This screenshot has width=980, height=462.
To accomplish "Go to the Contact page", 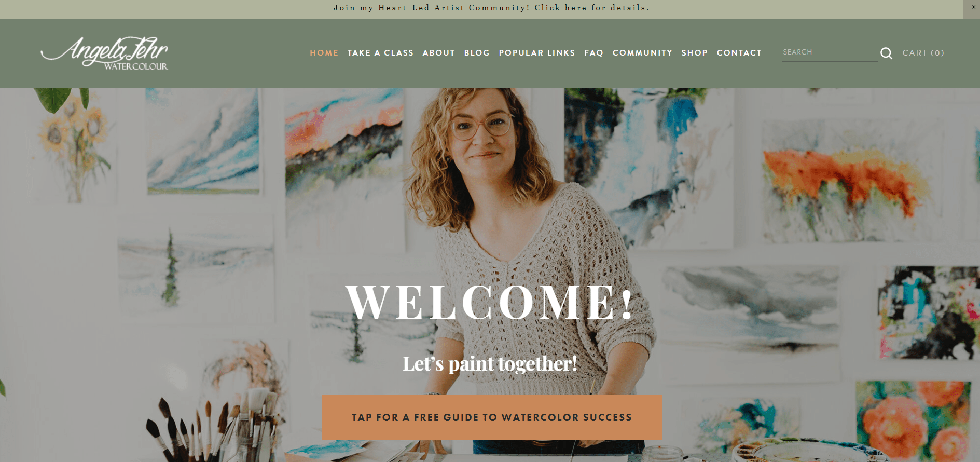I will (739, 53).
